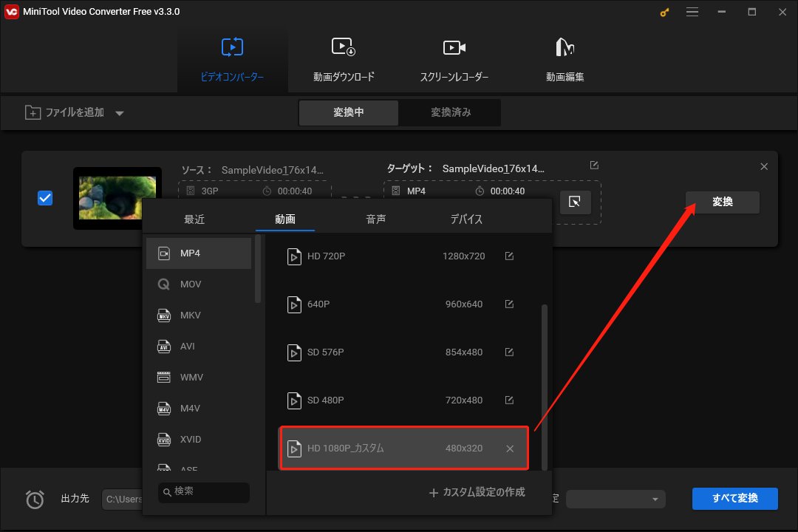Click the SampleVideo video thumbnail

tap(117, 197)
